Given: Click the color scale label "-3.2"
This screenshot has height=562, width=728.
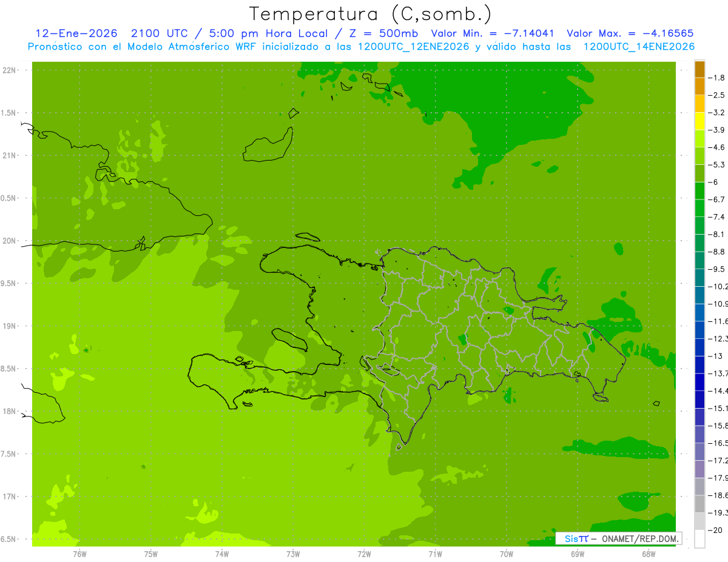Looking at the screenshot, I should coord(718,112).
